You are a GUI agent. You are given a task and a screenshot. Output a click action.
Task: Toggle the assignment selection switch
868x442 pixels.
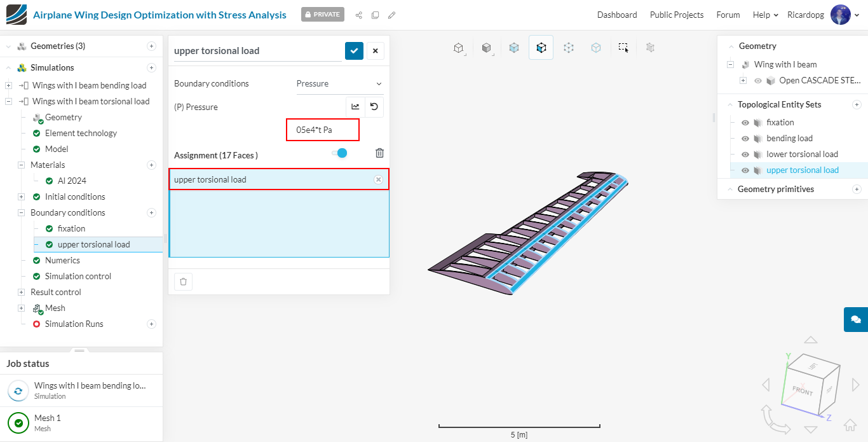coord(339,153)
